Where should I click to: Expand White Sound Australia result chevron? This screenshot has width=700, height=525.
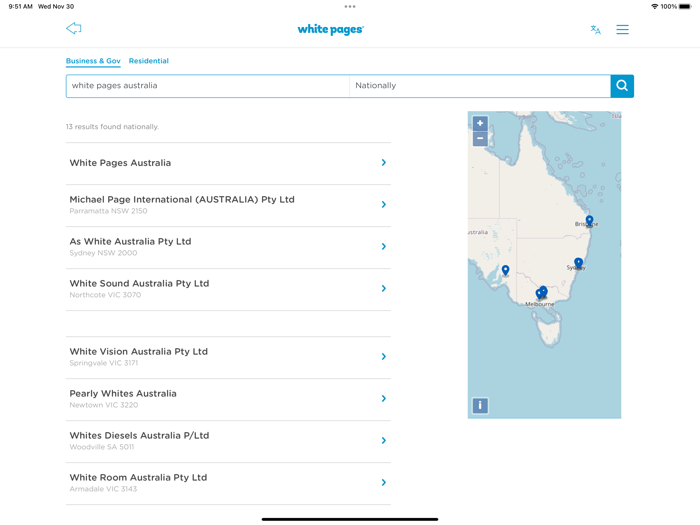(383, 288)
